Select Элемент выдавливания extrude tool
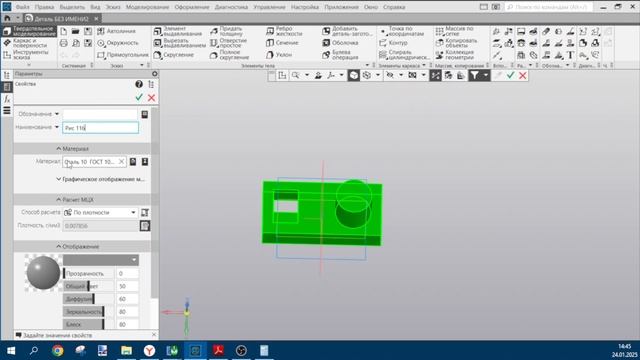Screen dimensions: 640x360 [178, 31]
